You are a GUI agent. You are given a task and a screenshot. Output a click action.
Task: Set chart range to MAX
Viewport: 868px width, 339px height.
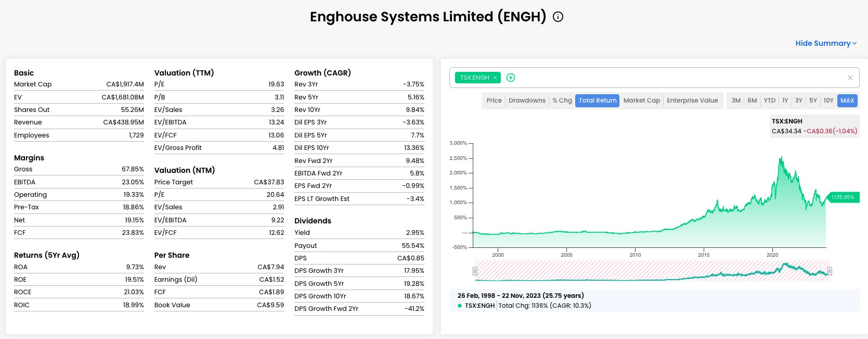point(847,101)
